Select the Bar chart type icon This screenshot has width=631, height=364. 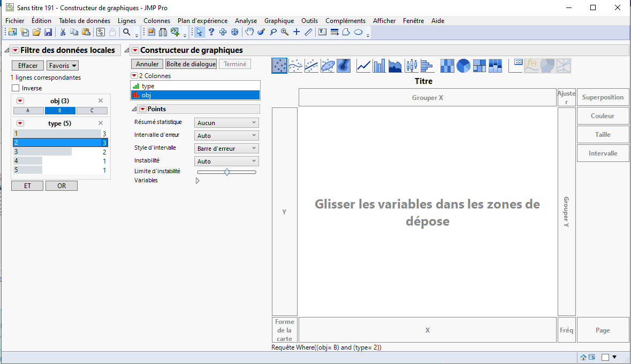coord(379,66)
